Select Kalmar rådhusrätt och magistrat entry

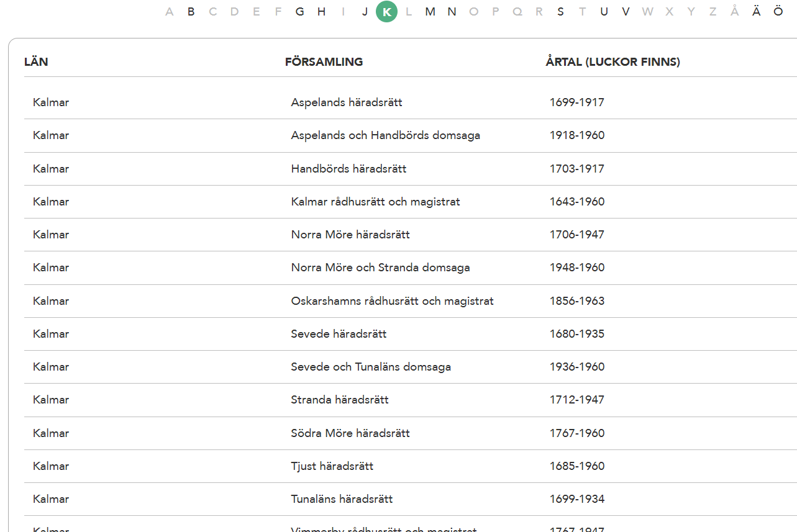pos(410,202)
